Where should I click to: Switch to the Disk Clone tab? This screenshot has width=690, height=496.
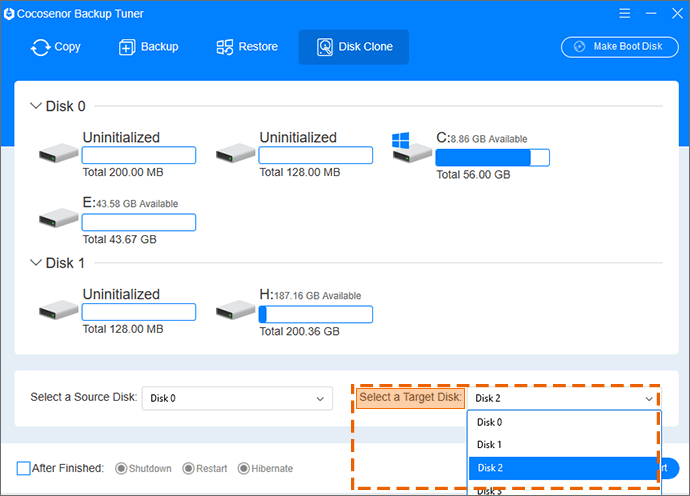(354, 47)
